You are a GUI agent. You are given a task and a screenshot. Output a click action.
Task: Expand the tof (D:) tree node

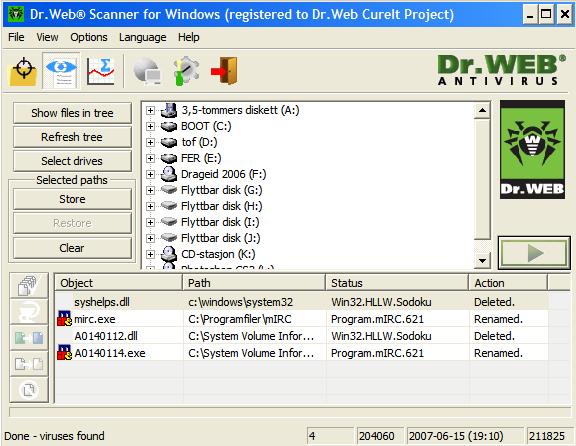[150, 142]
